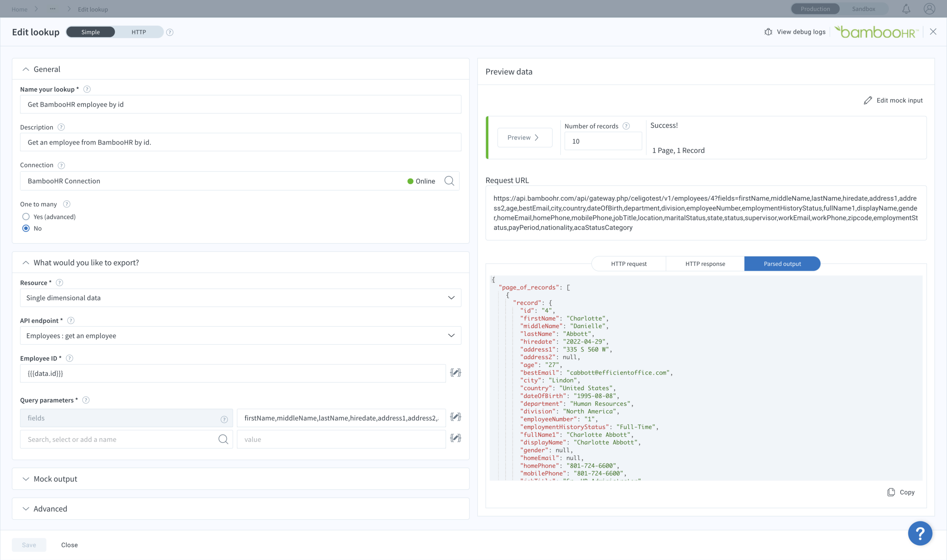
Task: Click the Save button
Action: click(28, 545)
